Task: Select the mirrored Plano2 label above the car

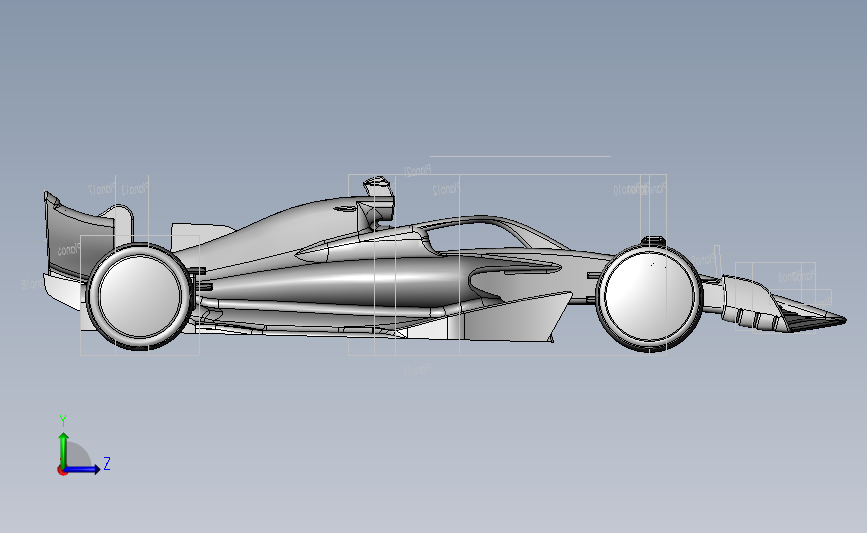Action: coord(417,171)
